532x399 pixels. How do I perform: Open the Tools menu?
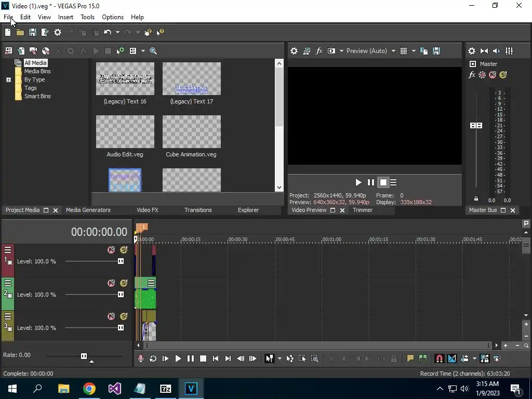click(87, 17)
